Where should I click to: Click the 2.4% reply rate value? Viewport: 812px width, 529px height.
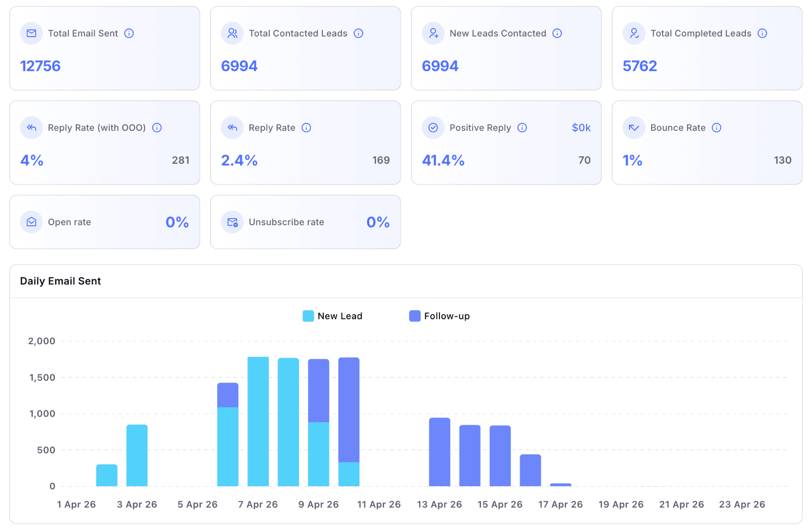tap(239, 160)
